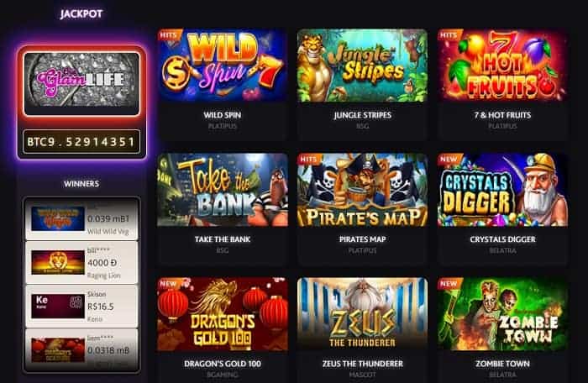
Task: Click the Glam Life jackpot banner
Action: (x=81, y=84)
